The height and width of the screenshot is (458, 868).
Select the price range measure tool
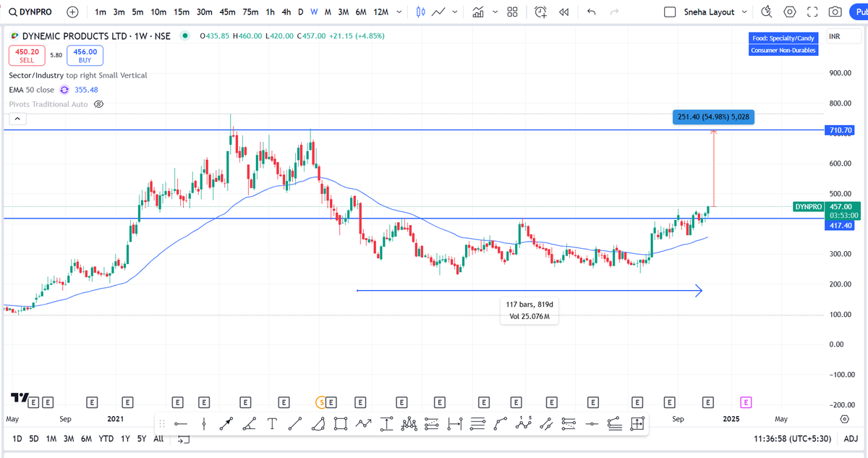tap(386, 423)
